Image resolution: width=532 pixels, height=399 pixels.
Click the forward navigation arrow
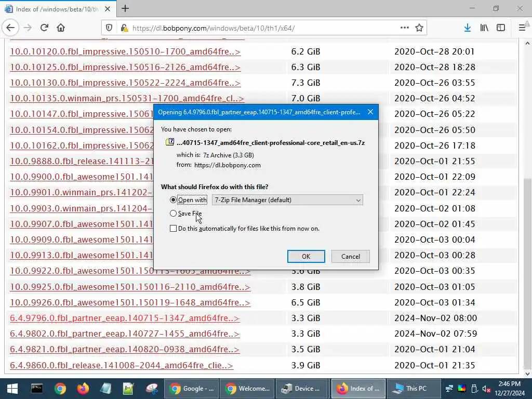(28, 28)
